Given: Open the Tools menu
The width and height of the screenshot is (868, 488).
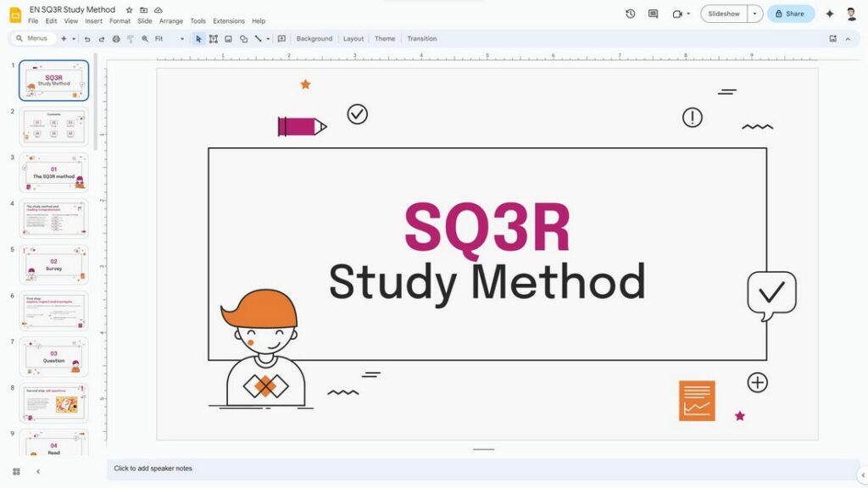Looking at the screenshot, I should (x=198, y=20).
